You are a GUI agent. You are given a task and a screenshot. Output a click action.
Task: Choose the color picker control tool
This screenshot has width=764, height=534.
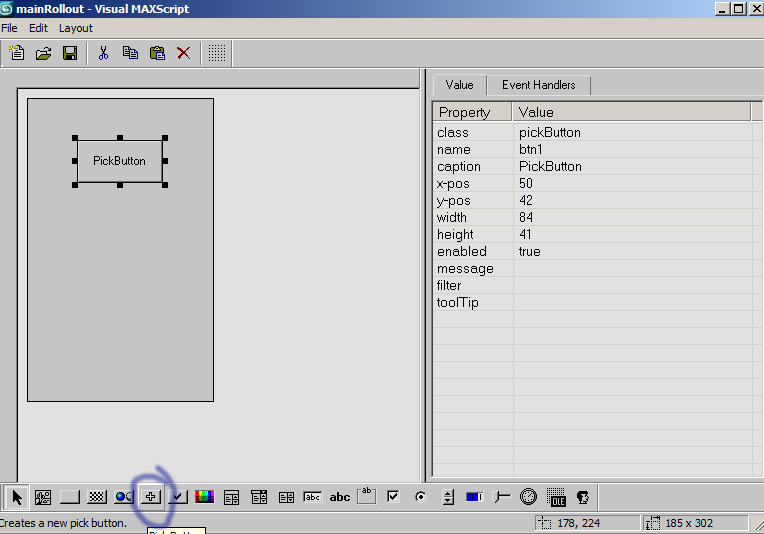pyautogui.click(x=205, y=497)
